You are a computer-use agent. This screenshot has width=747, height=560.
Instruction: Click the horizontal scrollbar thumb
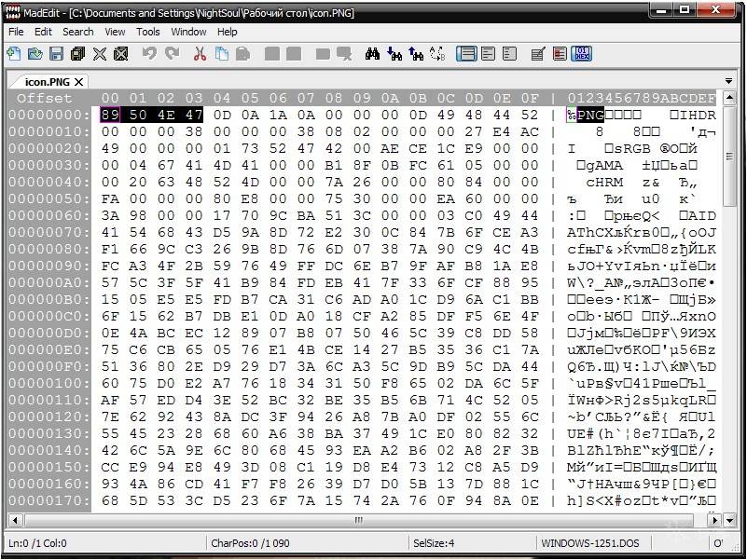(359, 520)
